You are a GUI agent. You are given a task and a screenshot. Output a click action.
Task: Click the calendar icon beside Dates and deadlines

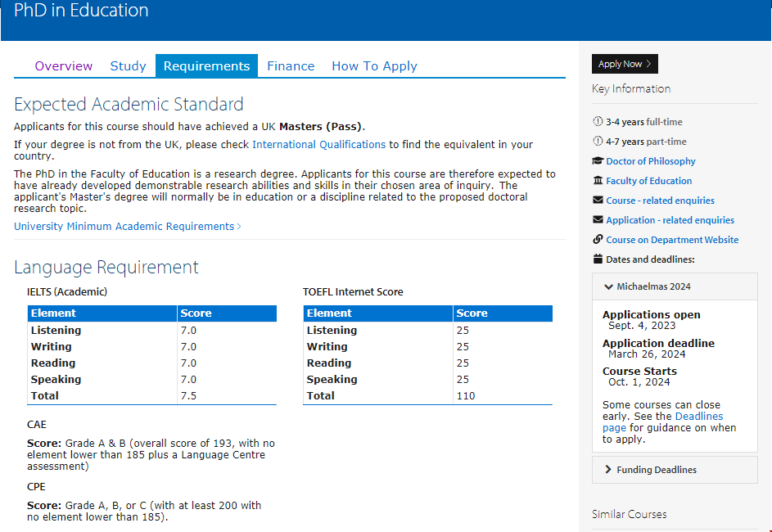point(598,259)
